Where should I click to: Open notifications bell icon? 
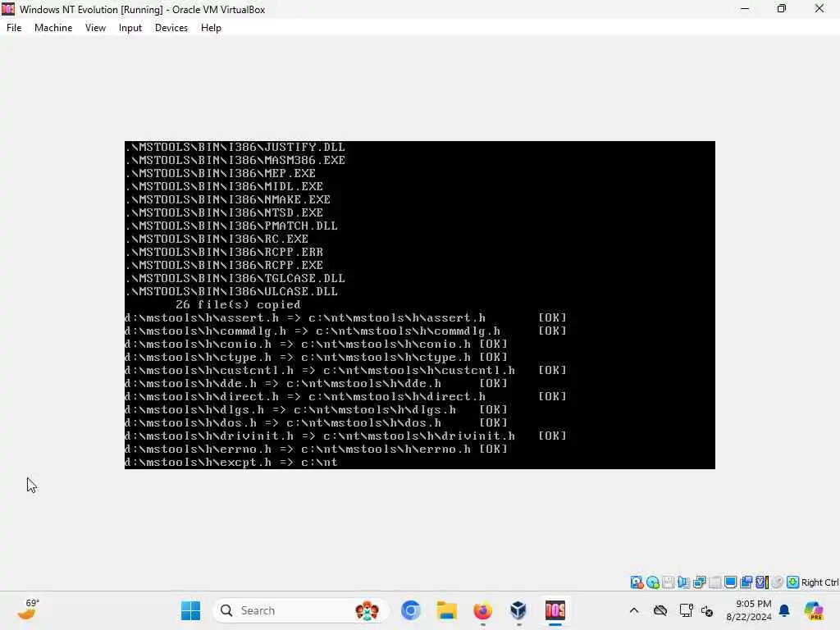pyautogui.click(x=784, y=610)
